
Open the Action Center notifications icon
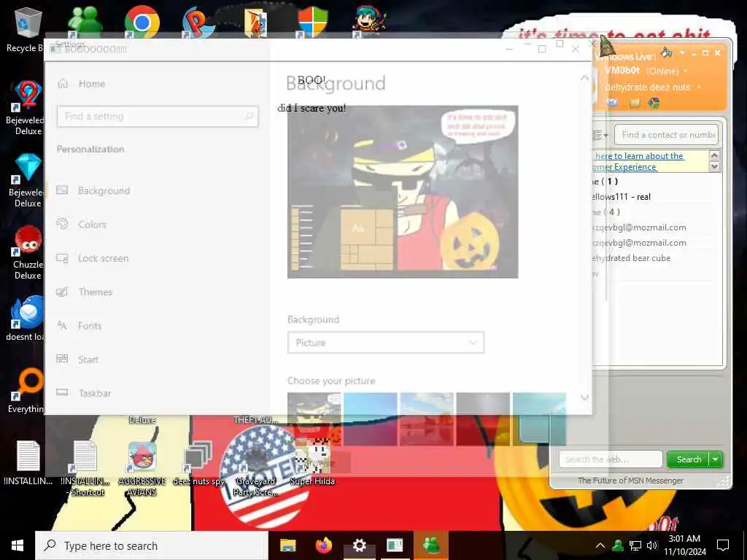coord(723,545)
